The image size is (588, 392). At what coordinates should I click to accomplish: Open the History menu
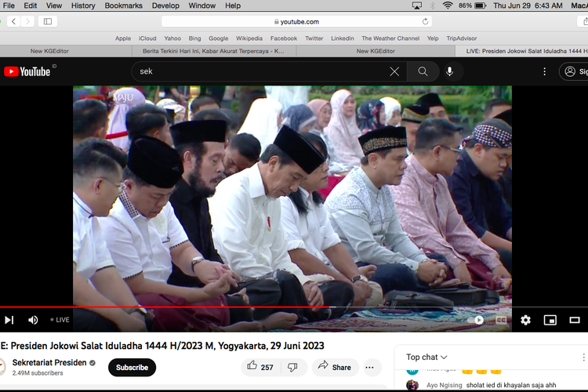click(83, 5)
